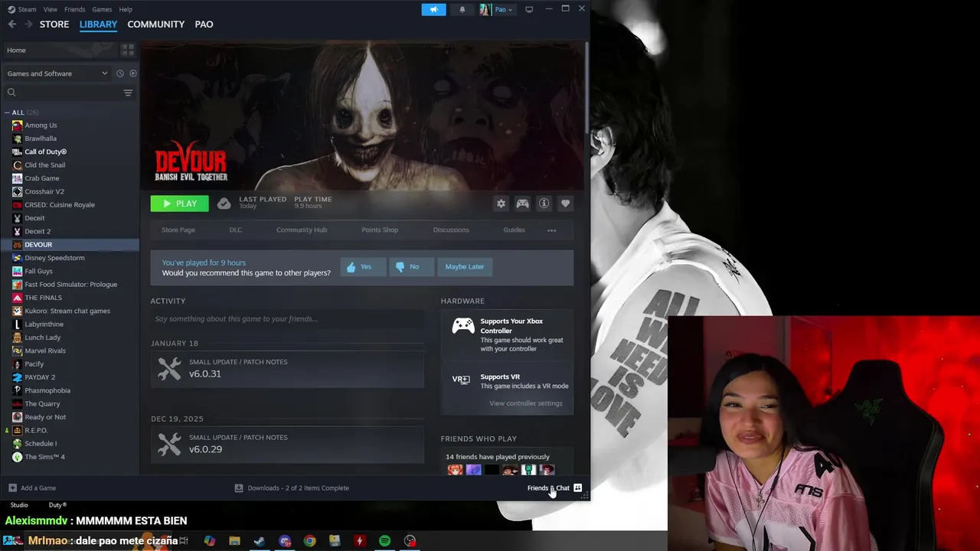Go to the STORE tab
The image size is (980, 551).
pos(54,24)
